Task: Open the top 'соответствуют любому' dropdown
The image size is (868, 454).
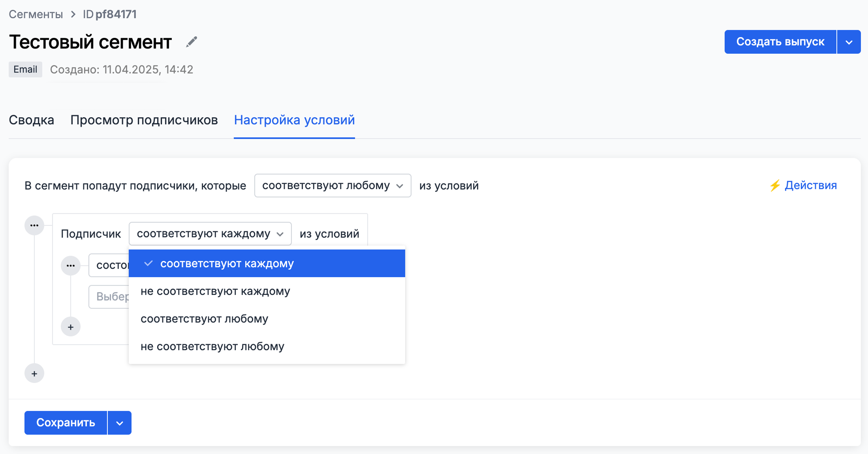Action: [333, 186]
